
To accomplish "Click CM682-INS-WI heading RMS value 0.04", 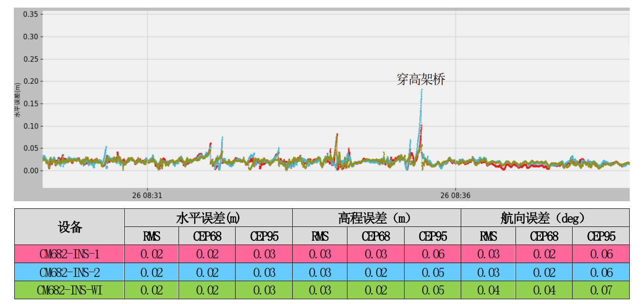I will pyautogui.click(x=488, y=290).
